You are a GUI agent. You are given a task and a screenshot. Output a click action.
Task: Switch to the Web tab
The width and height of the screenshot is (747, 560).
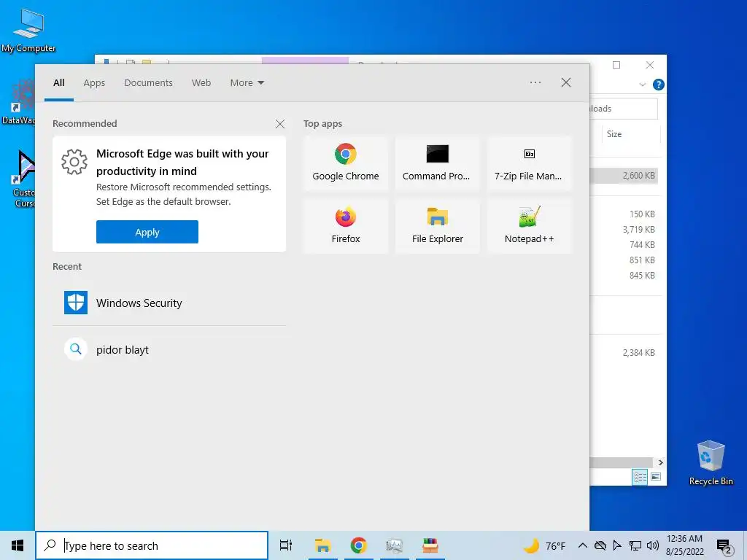tap(201, 83)
